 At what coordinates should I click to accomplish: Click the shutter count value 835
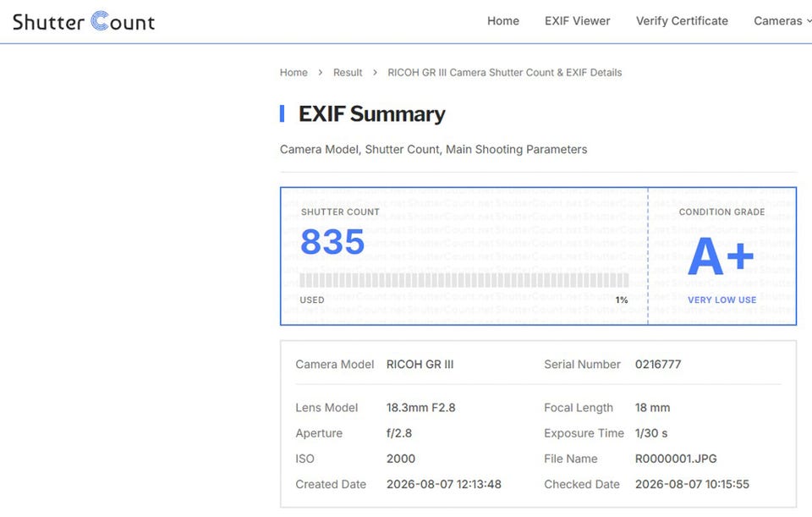[x=332, y=241]
